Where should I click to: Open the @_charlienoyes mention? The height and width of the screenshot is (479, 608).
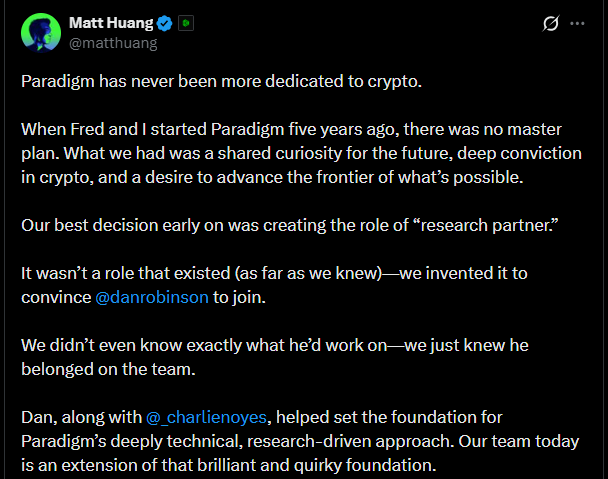tap(206, 418)
